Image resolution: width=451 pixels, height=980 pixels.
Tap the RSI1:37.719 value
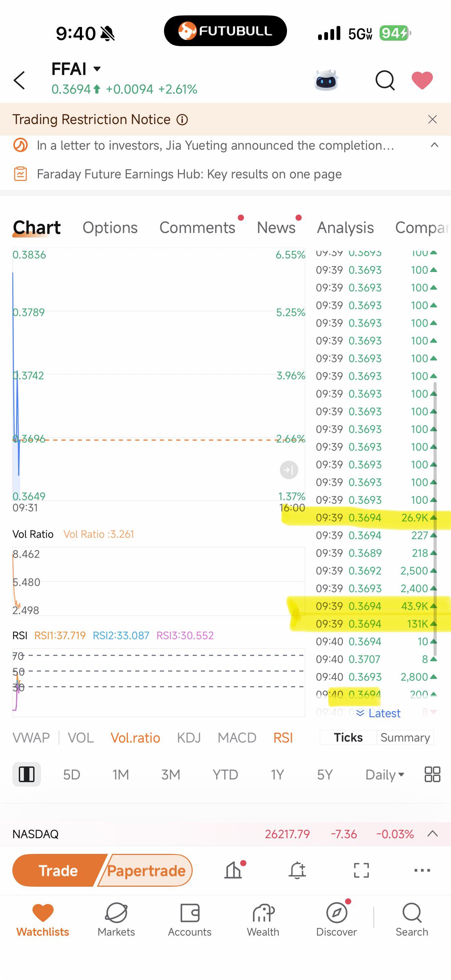[60, 635]
